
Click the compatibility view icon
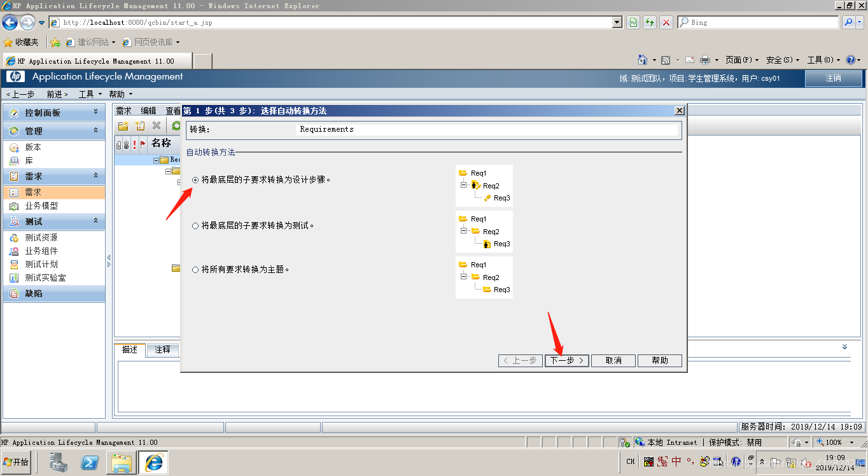pyautogui.click(x=633, y=22)
